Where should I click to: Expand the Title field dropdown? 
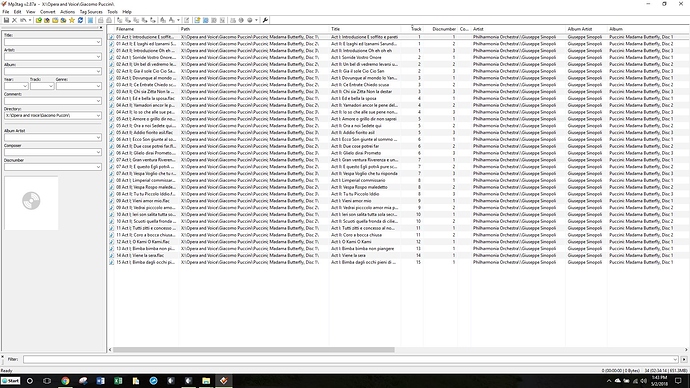(x=98, y=42)
